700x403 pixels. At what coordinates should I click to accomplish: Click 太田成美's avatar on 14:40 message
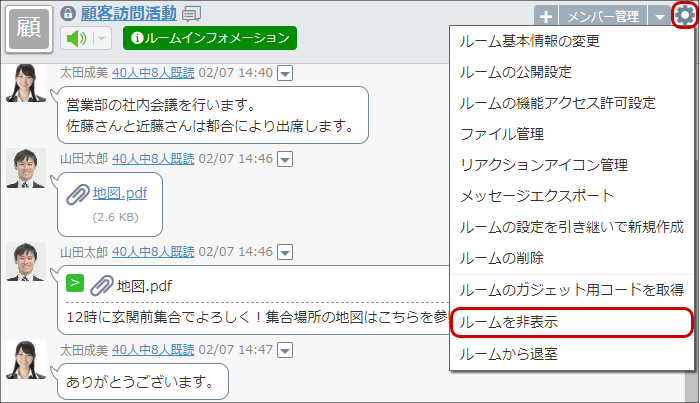[26, 83]
